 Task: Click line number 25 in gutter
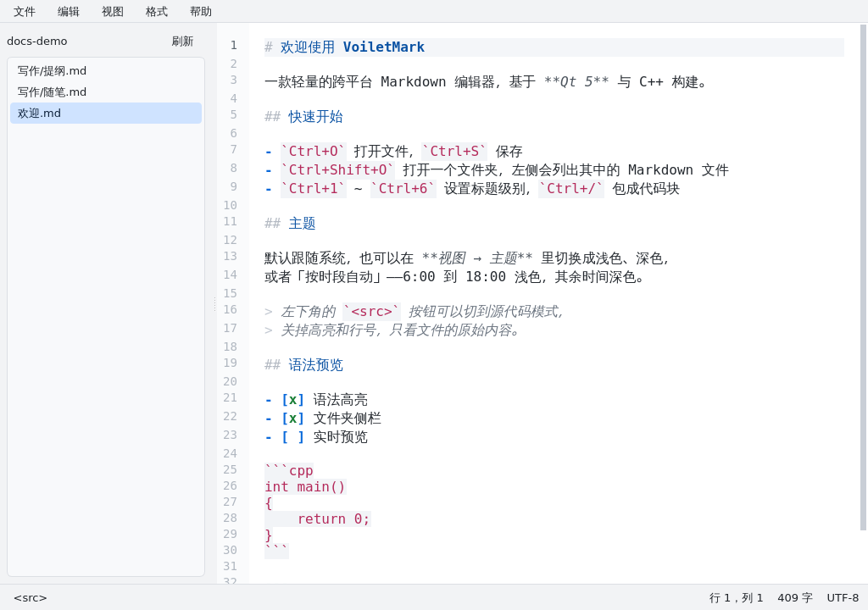(x=231, y=469)
